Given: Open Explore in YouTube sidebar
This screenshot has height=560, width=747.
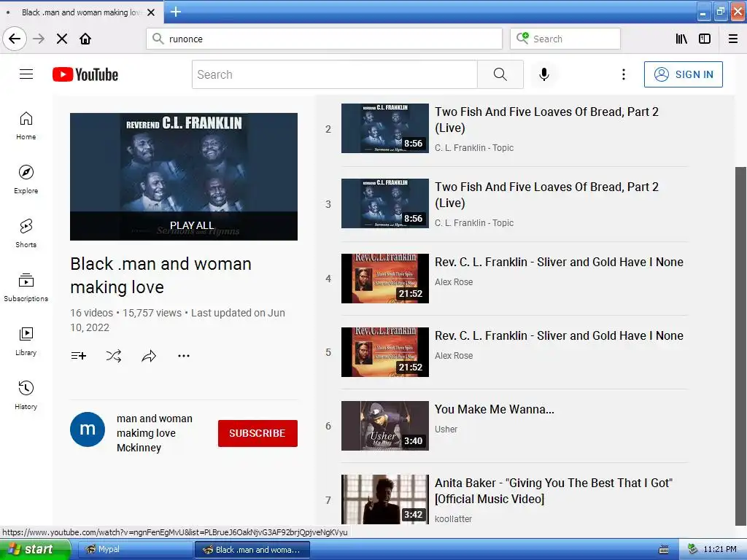Looking at the screenshot, I should point(26,179).
